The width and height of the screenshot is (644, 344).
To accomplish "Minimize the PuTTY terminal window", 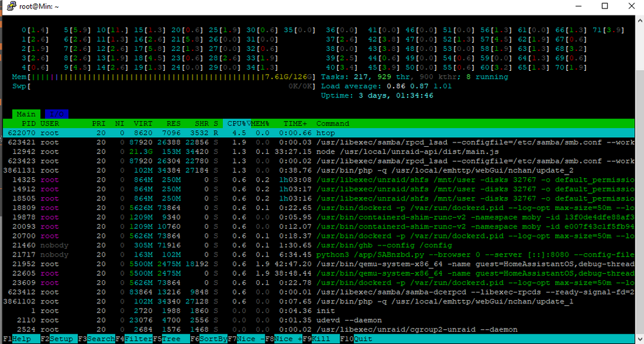I will click(578, 6).
